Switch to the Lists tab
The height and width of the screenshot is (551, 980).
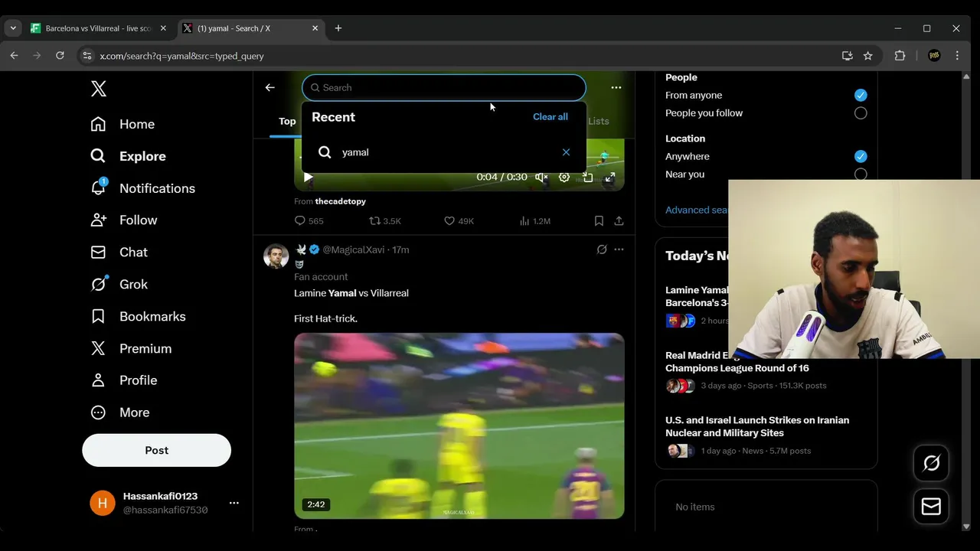pyautogui.click(x=599, y=121)
